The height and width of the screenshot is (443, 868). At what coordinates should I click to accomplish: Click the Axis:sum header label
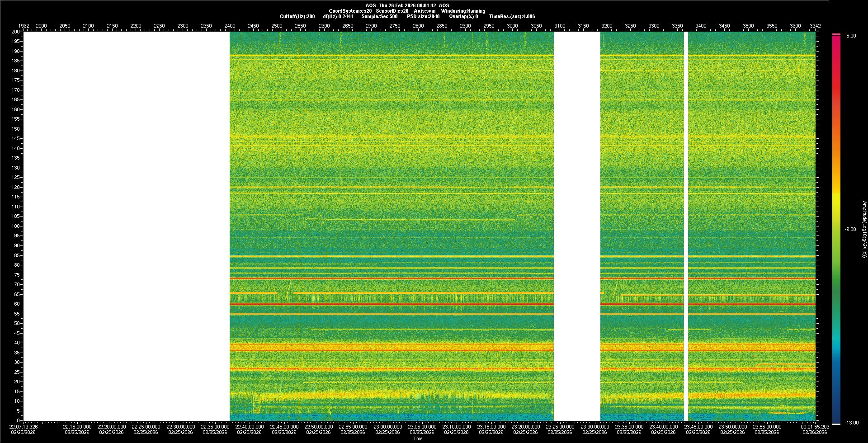pos(425,11)
